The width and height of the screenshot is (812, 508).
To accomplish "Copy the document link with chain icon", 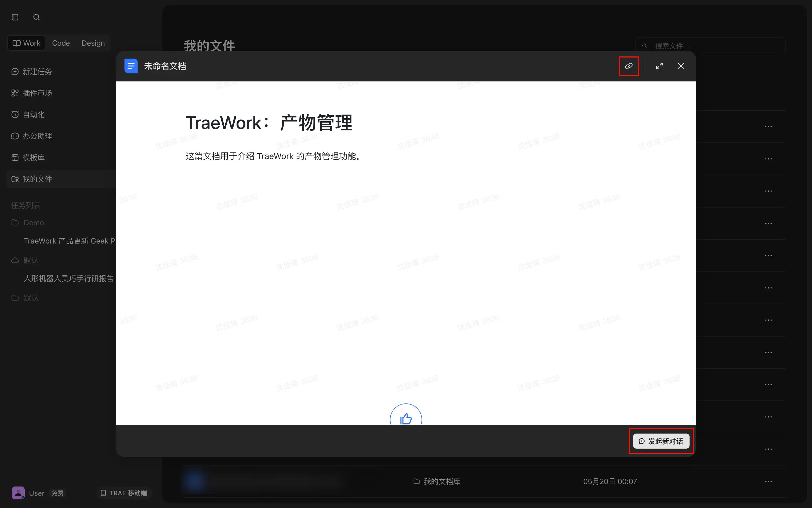I will (x=629, y=66).
